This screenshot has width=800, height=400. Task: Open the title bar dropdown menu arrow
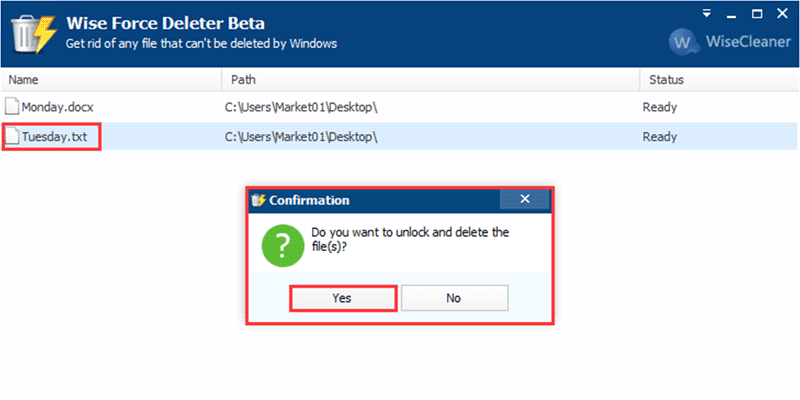[707, 15]
